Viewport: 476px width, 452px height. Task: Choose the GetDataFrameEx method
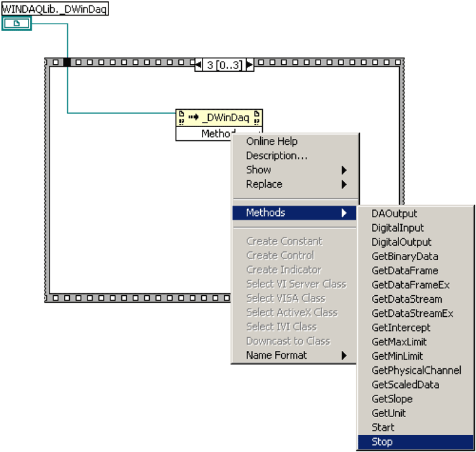click(416, 285)
